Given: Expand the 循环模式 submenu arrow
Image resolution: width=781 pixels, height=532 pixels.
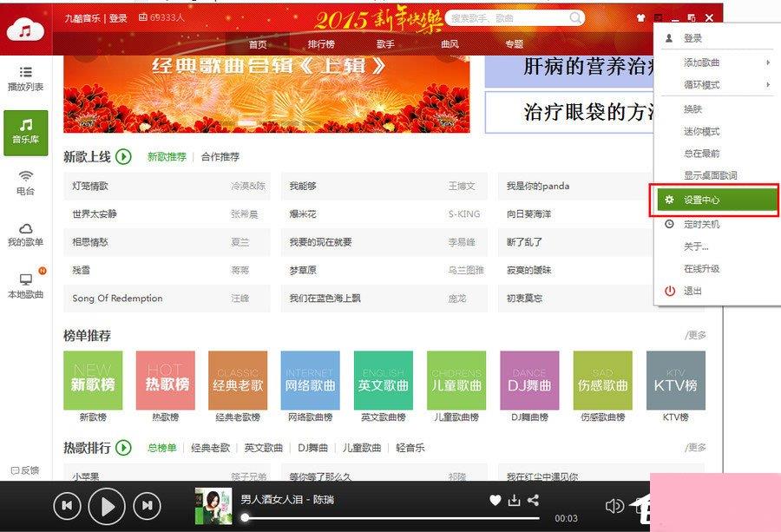Looking at the screenshot, I should (x=768, y=85).
